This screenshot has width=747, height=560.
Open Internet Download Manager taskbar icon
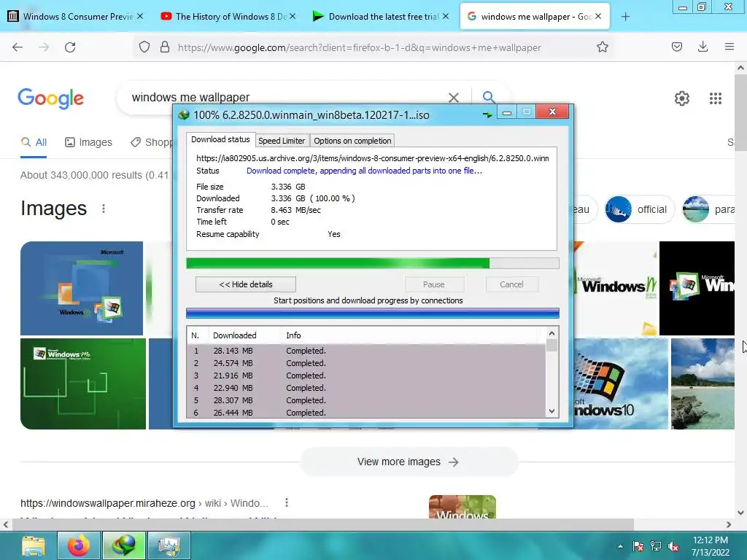point(124,545)
